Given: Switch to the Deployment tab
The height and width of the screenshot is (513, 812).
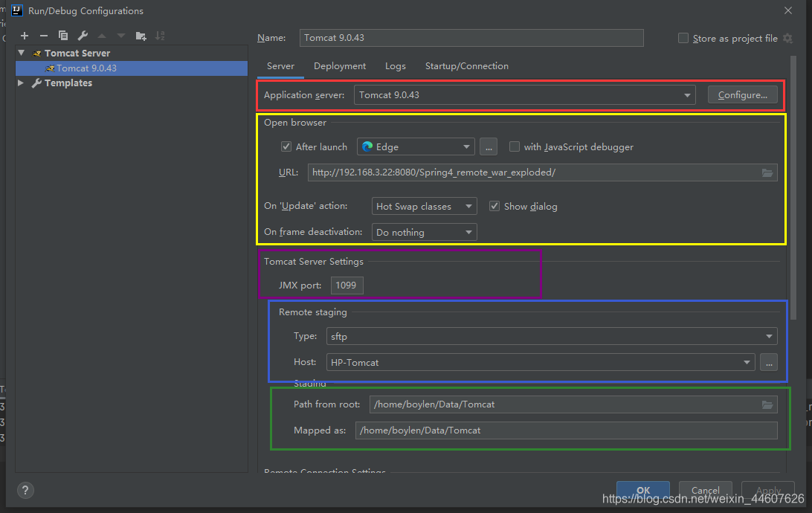Looking at the screenshot, I should coord(340,66).
